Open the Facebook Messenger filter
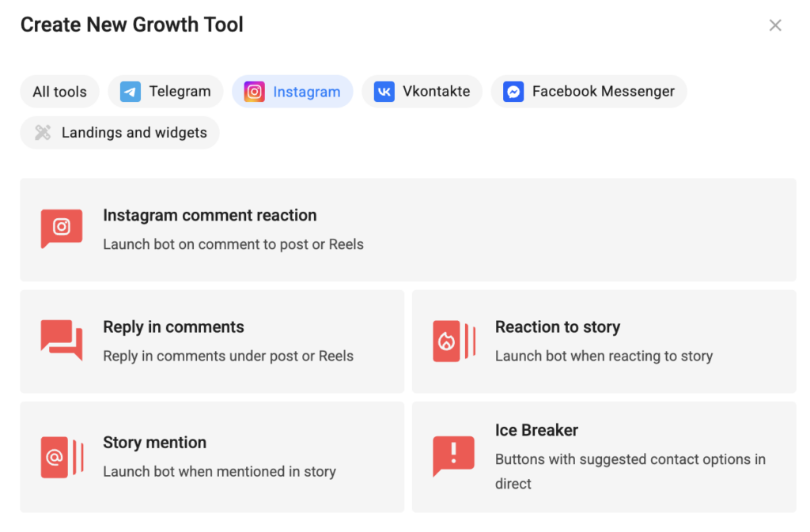The image size is (810, 532). pyautogui.click(x=589, y=92)
